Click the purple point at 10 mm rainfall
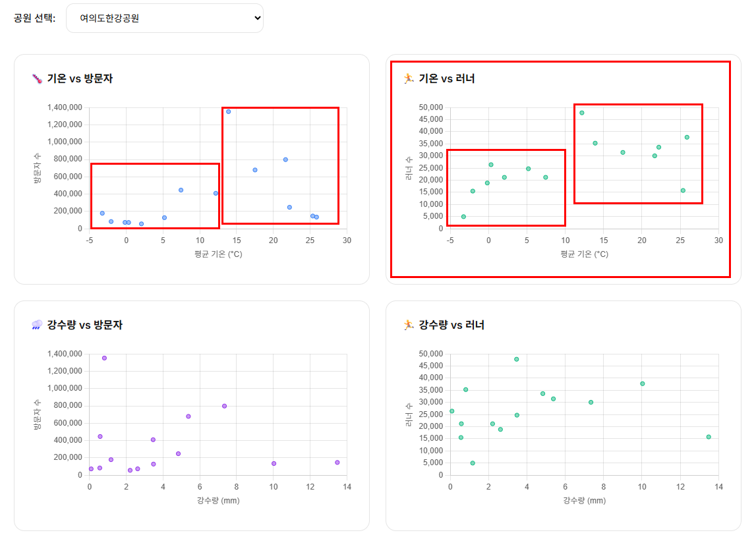Screen dimensions: 756x537 274,463
